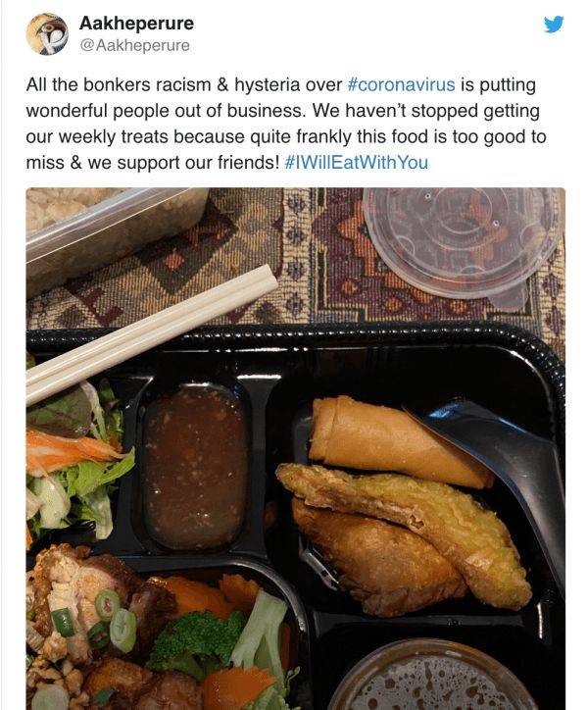Viewport: 588px width, 710px height.
Task: Click the brown dipping sauce compartment
Action: tap(195, 467)
